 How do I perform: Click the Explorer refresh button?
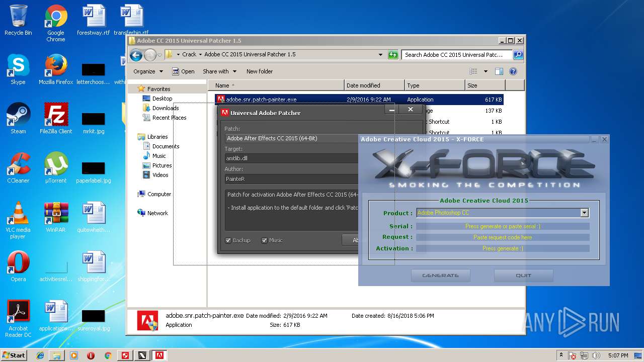point(393,55)
